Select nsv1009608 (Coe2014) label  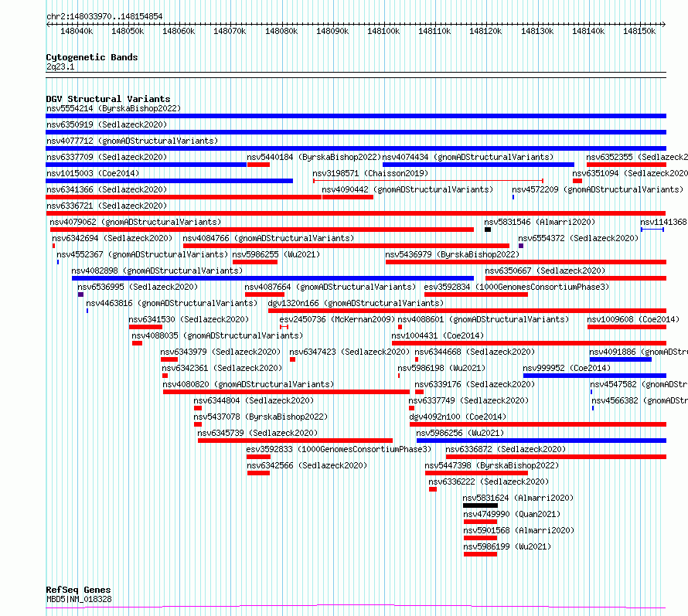tap(633, 319)
